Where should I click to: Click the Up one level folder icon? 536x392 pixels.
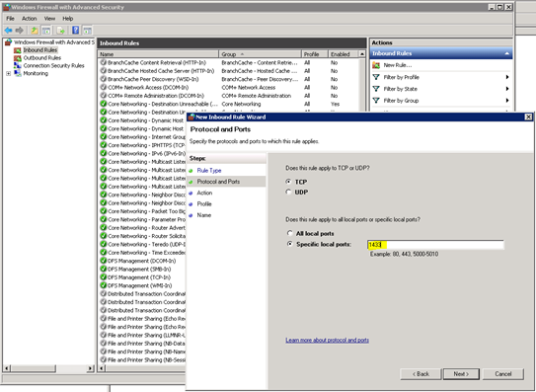(35, 31)
